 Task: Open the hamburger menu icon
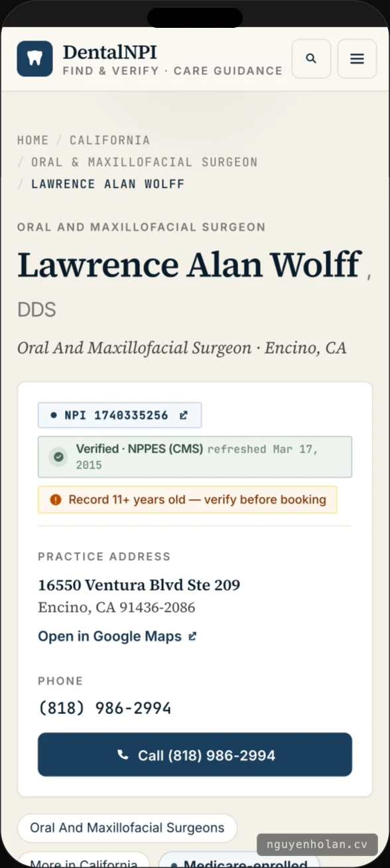[357, 58]
